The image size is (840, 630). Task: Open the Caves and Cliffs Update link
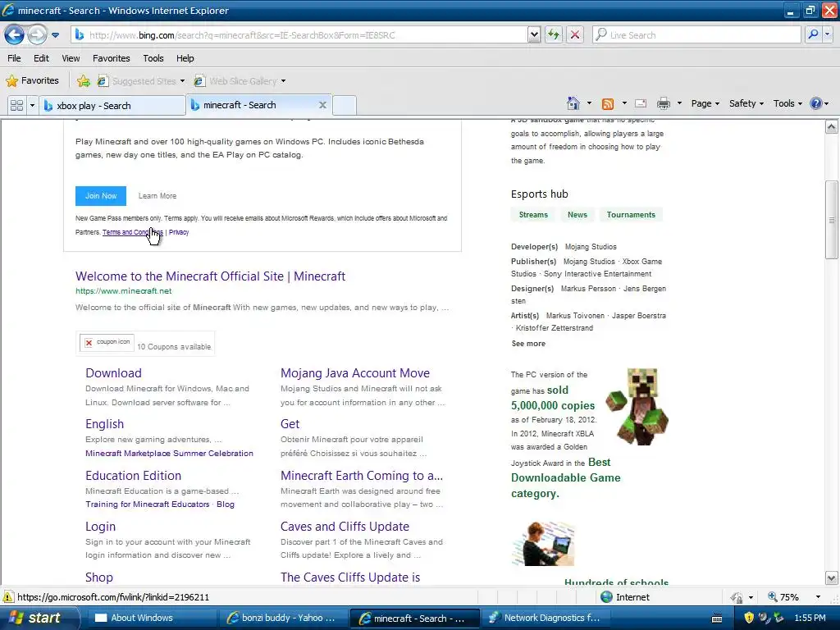click(x=345, y=527)
